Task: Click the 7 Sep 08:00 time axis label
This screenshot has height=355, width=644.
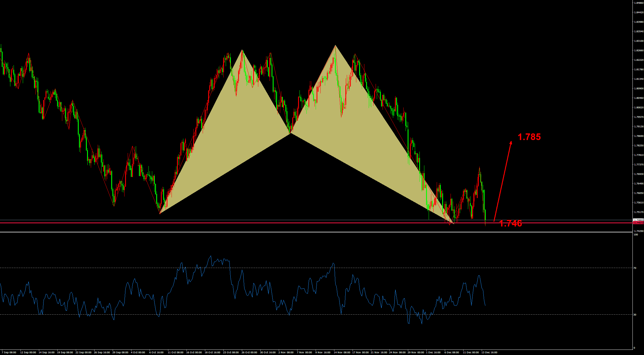Action: click(9, 352)
